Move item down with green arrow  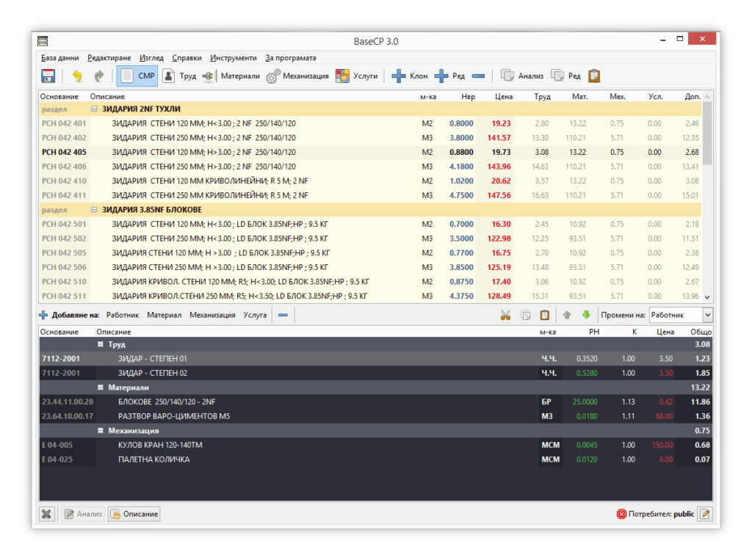[586, 315]
